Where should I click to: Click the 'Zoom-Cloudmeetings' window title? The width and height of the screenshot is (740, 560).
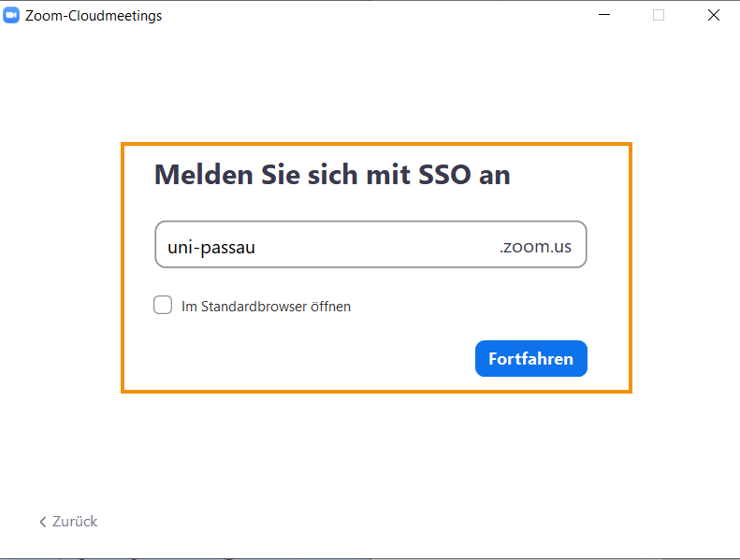94,16
